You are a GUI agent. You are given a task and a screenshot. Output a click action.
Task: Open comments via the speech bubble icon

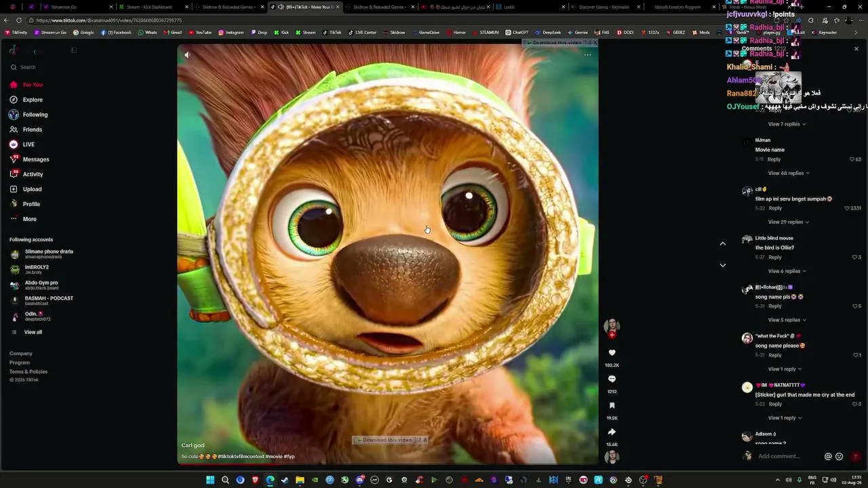pos(612,379)
